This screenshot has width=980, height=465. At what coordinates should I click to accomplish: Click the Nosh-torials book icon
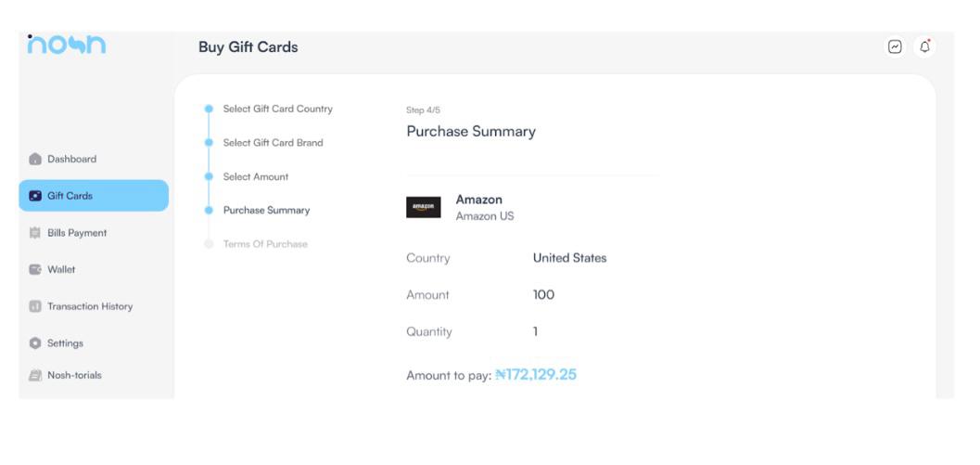(35, 376)
